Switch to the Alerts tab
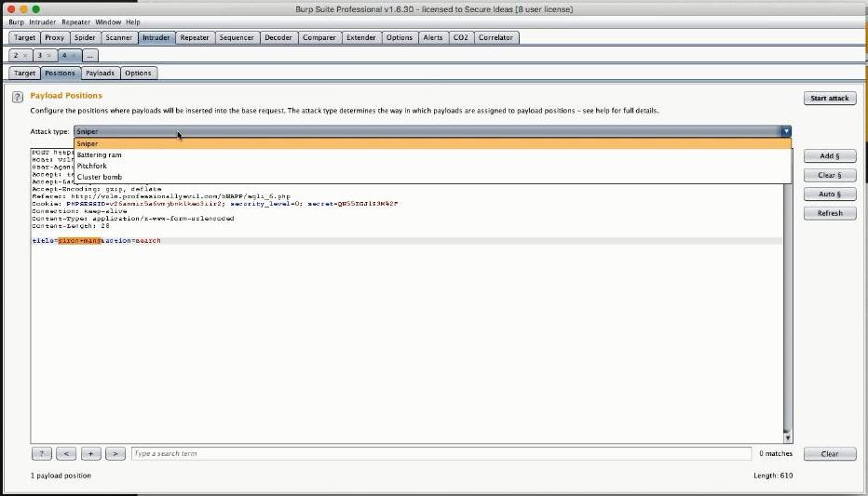 (x=433, y=37)
